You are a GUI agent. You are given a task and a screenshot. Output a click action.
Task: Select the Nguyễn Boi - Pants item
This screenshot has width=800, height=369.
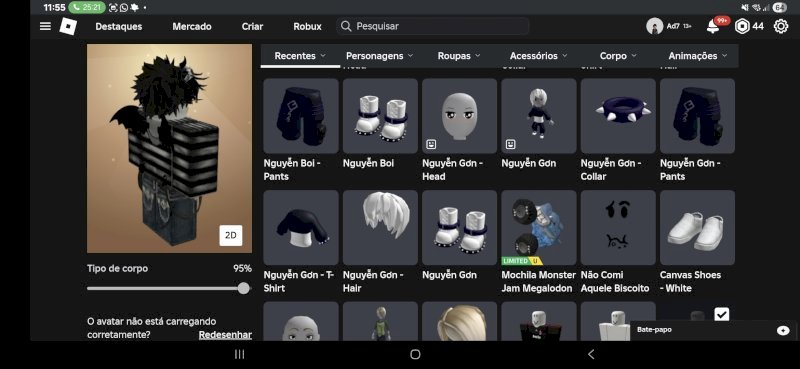point(301,116)
